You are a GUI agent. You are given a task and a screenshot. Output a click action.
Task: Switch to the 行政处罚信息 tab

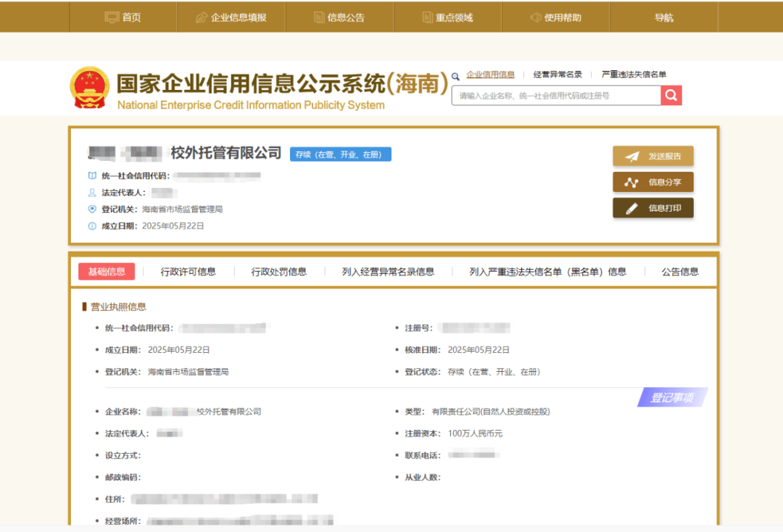(278, 272)
